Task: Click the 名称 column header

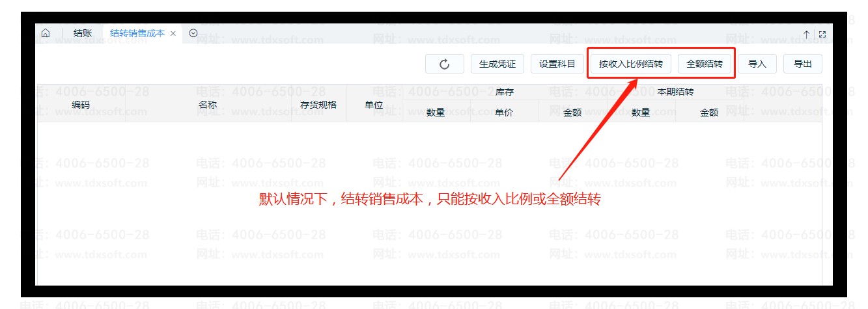Action: point(208,104)
